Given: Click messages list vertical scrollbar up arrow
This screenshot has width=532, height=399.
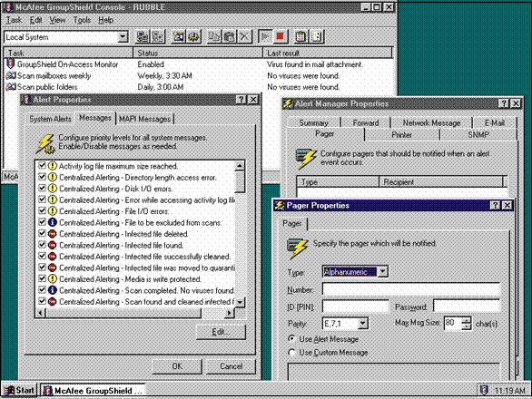Looking at the screenshot, I should [240, 166].
